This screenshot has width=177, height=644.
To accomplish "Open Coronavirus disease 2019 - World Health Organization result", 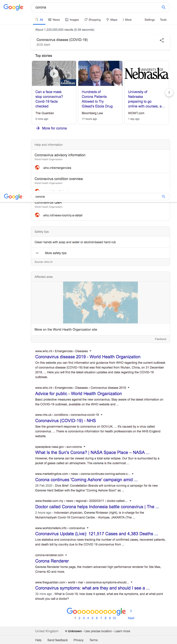I will tap(88, 357).
